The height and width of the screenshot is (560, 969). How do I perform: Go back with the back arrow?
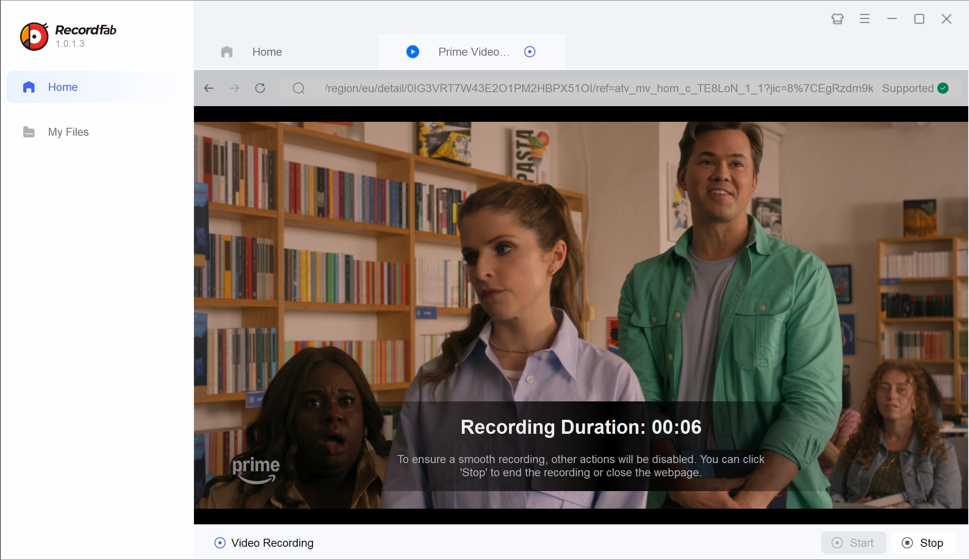coord(209,88)
